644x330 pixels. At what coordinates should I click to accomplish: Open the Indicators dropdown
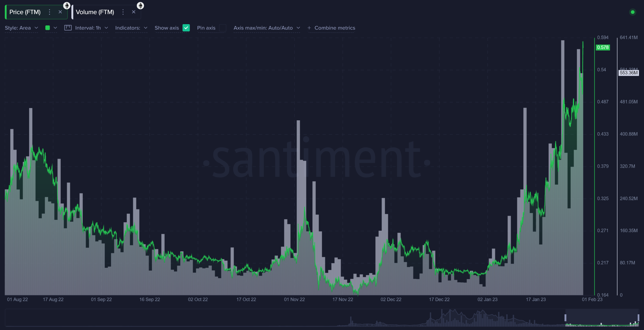131,28
